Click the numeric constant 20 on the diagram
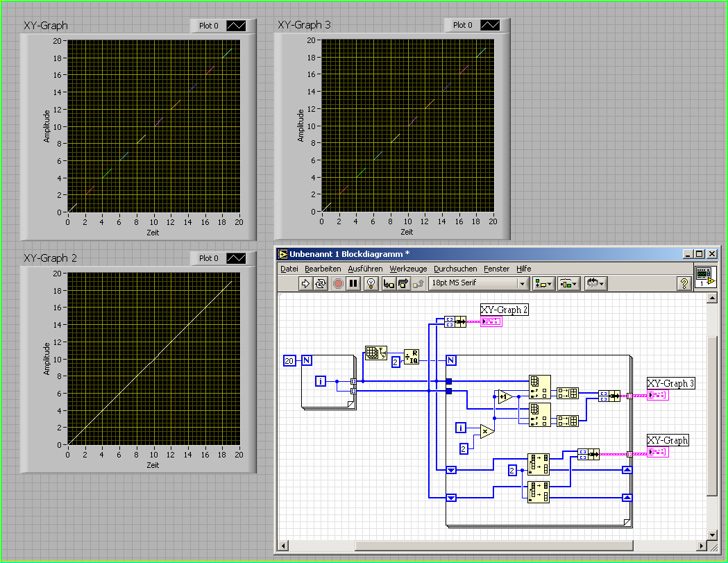The width and height of the screenshot is (728, 563). click(x=289, y=360)
